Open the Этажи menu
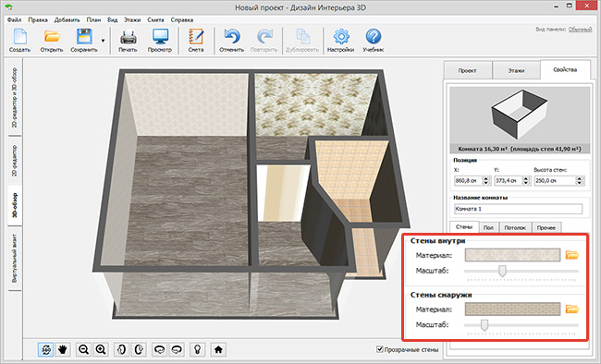Viewport: 601px width, 364px height. pyautogui.click(x=132, y=20)
